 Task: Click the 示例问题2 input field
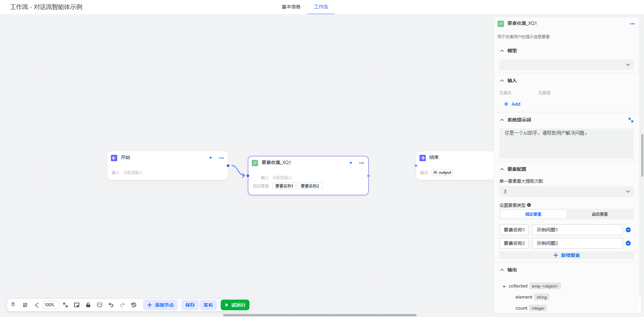point(577,243)
